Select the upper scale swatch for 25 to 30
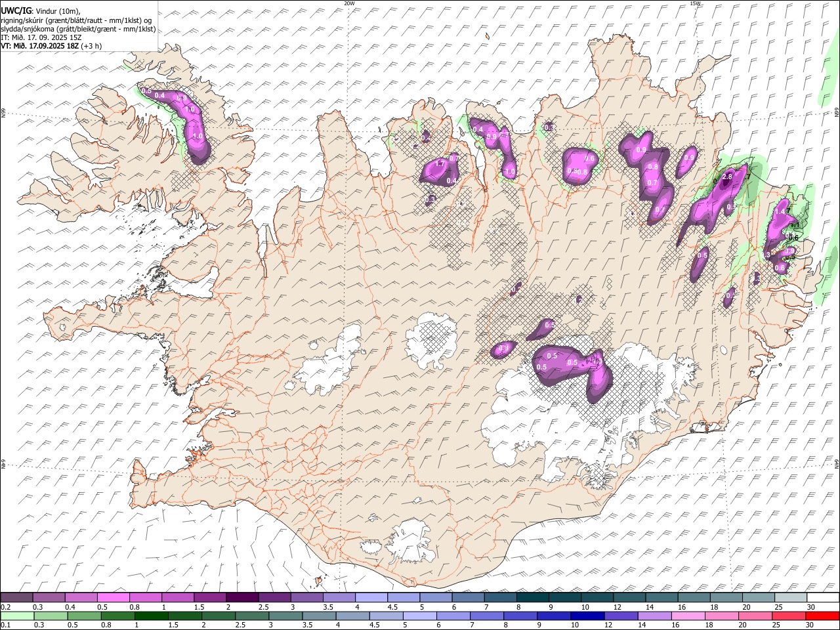Viewport: 840px width, 630px height. 791,597
